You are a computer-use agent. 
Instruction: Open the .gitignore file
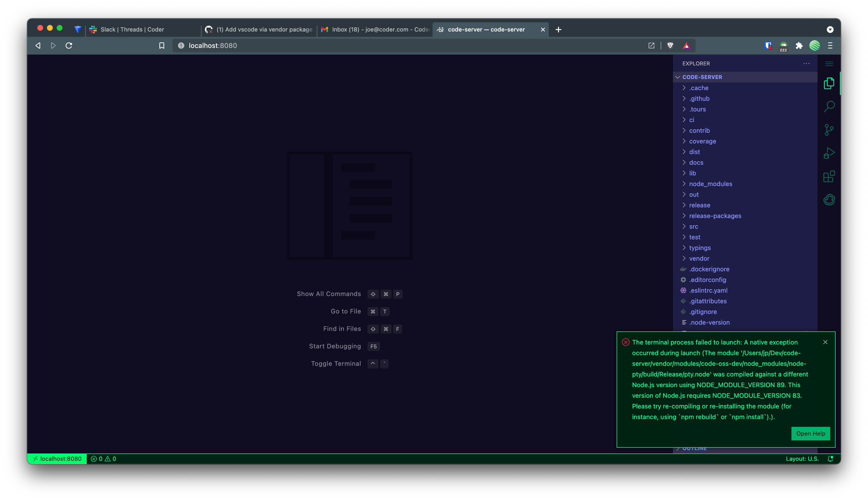[745, 312]
